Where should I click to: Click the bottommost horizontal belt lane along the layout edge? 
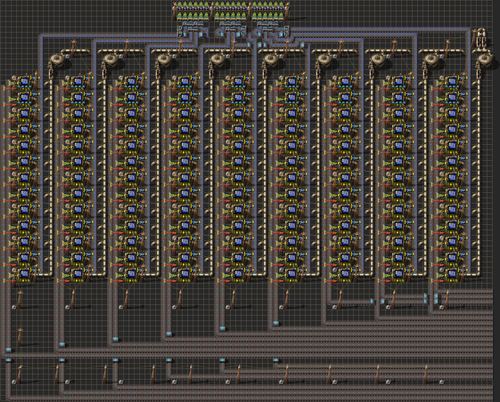[250, 399]
